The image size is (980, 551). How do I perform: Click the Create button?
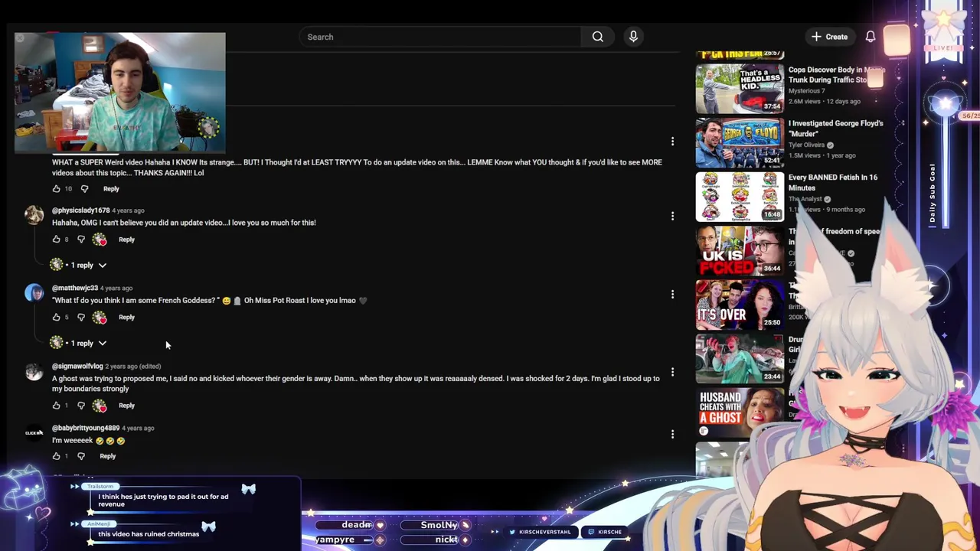830,37
